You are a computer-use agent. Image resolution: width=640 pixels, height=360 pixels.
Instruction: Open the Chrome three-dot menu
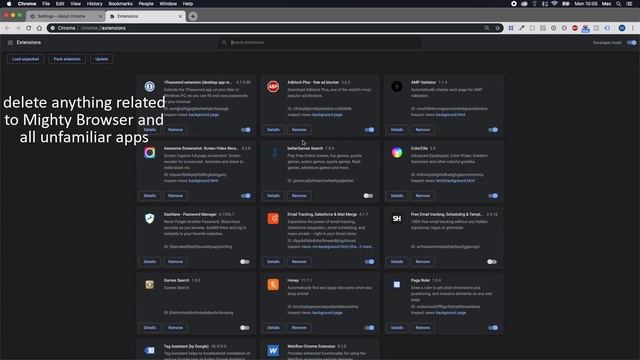pyautogui.click(x=633, y=28)
